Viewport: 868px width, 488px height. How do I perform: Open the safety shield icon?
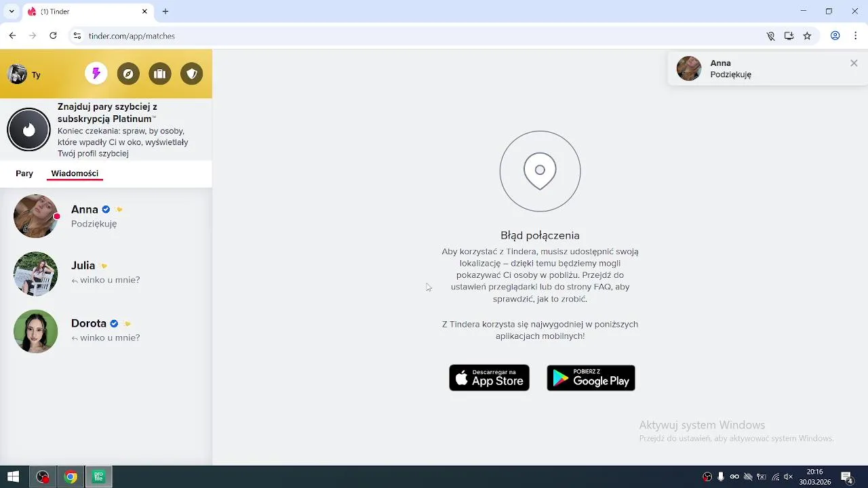(192, 73)
